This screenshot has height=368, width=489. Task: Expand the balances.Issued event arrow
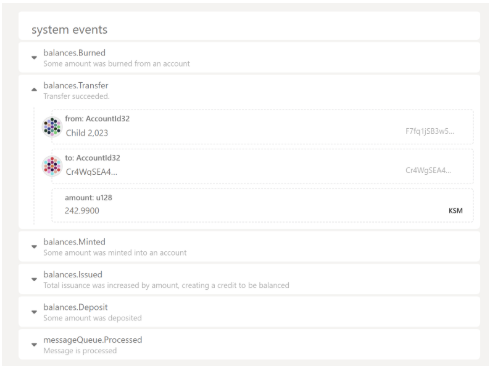(x=34, y=279)
